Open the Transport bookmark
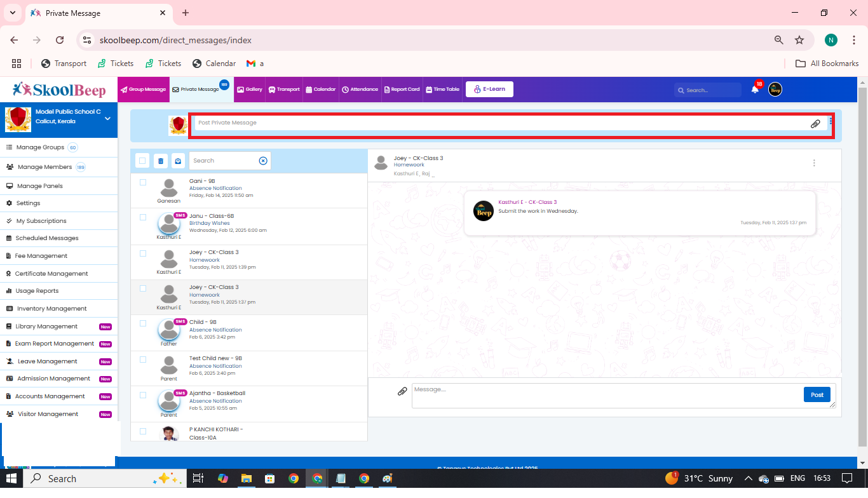868x498 pixels. point(64,64)
